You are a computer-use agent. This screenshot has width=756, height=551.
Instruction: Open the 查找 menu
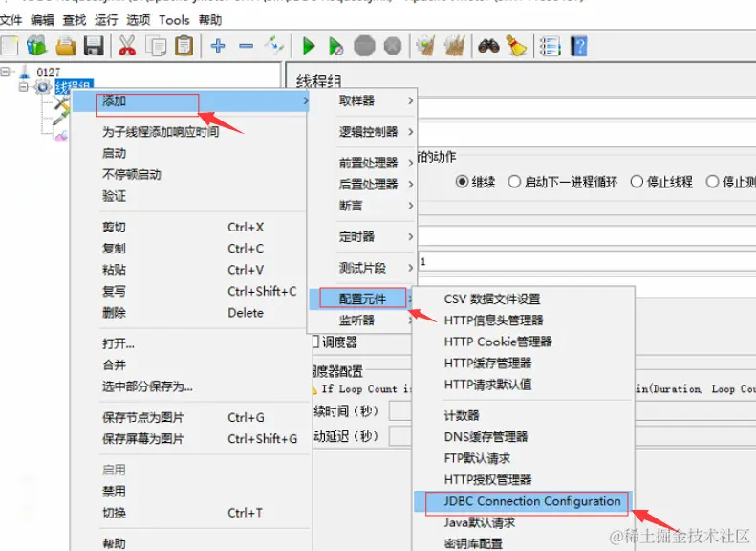(x=75, y=20)
